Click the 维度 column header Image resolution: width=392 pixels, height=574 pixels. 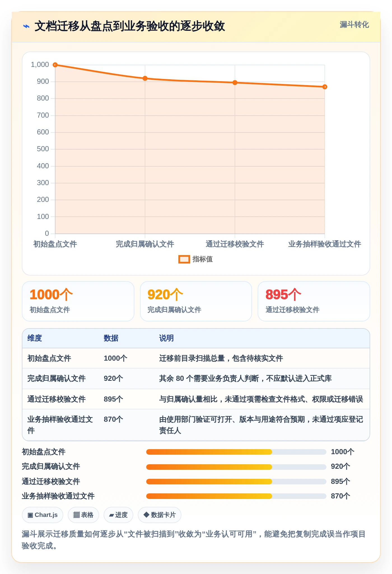click(x=35, y=338)
